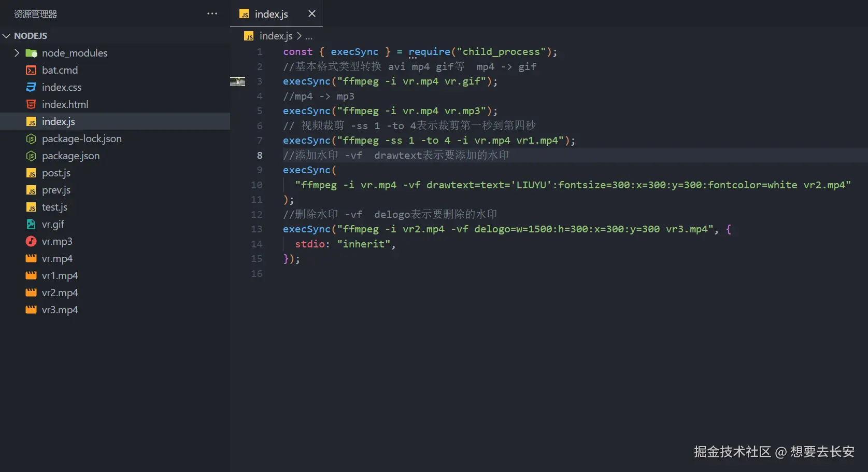Open vr3.mp4 from the file tree
The width and height of the screenshot is (868, 472).
click(60, 310)
